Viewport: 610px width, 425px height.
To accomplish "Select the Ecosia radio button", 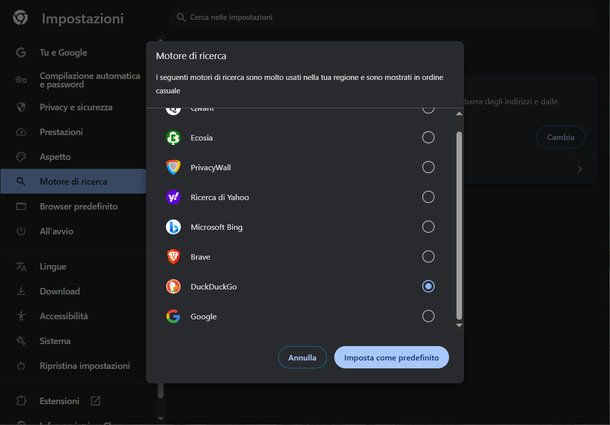I will (x=428, y=138).
